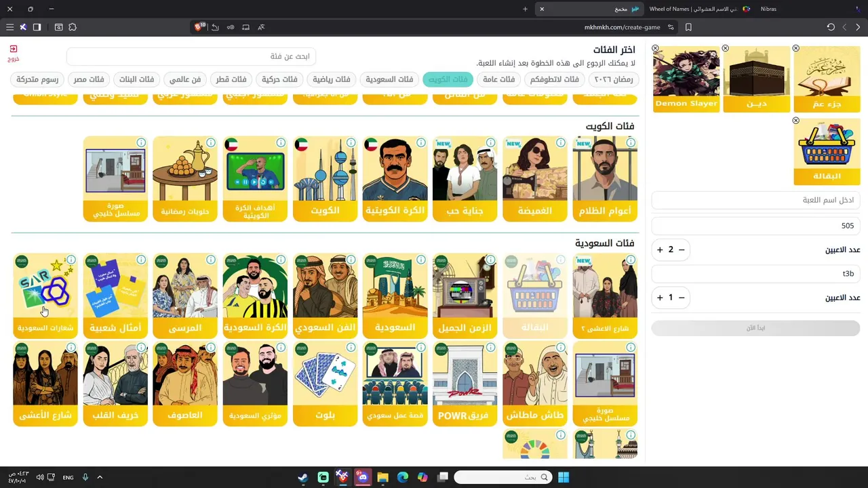Show info for حلويات رمضانية card

point(211,142)
